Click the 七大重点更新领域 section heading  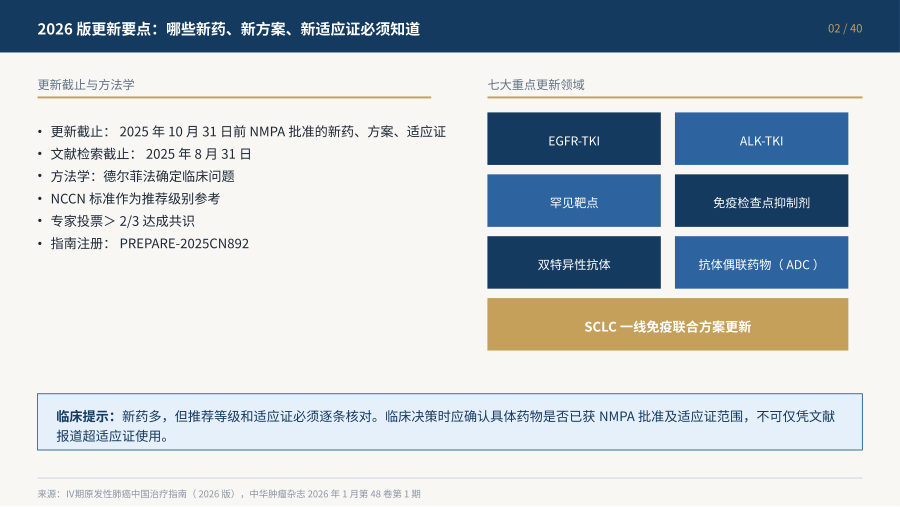[536, 85]
